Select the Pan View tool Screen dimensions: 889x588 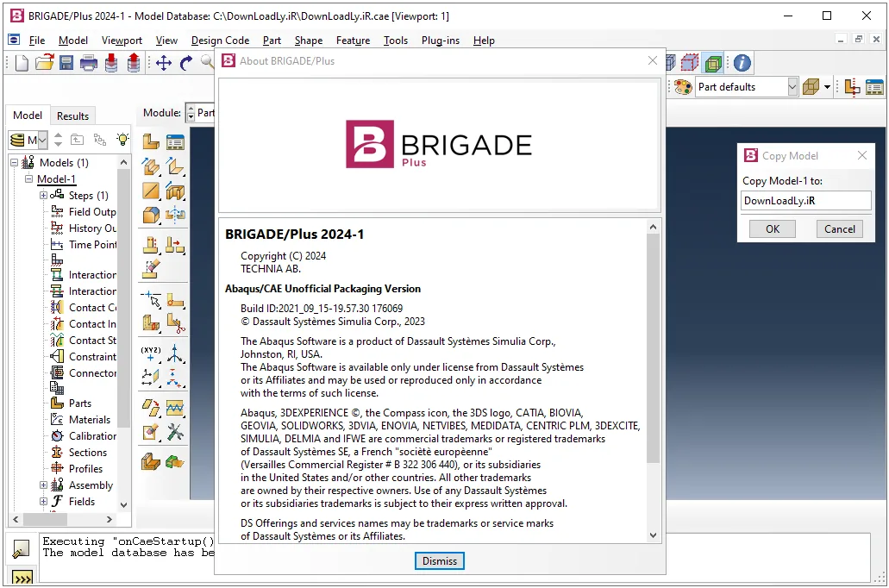pyautogui.click(x=163, y=62)
